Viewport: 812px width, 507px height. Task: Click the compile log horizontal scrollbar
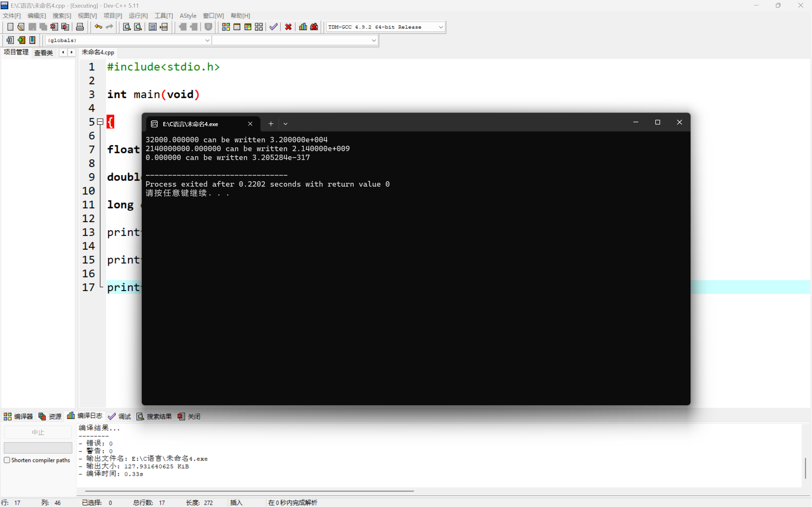pyautogui.click(x=249, y=491)
